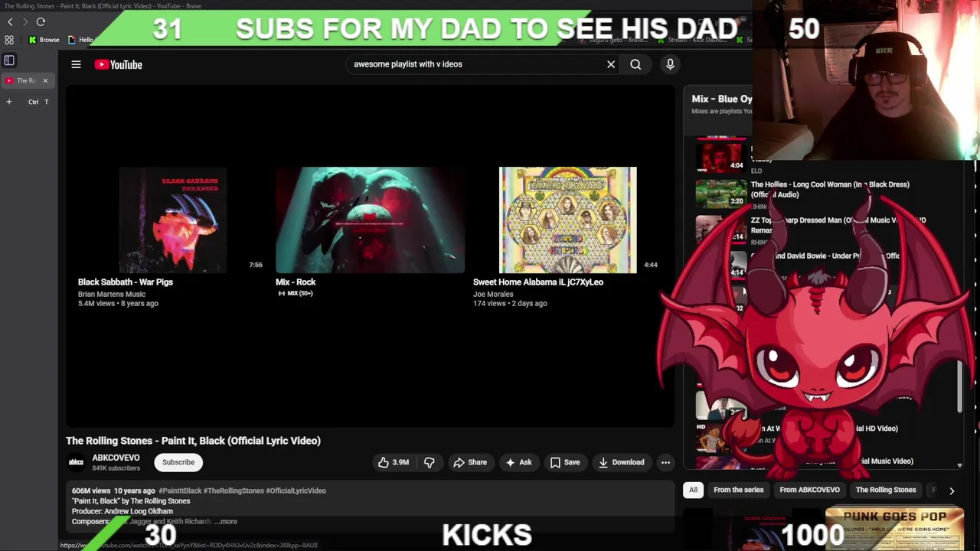Clear the search text with X
Screen dimensions: 980x551
coord(611,64)
